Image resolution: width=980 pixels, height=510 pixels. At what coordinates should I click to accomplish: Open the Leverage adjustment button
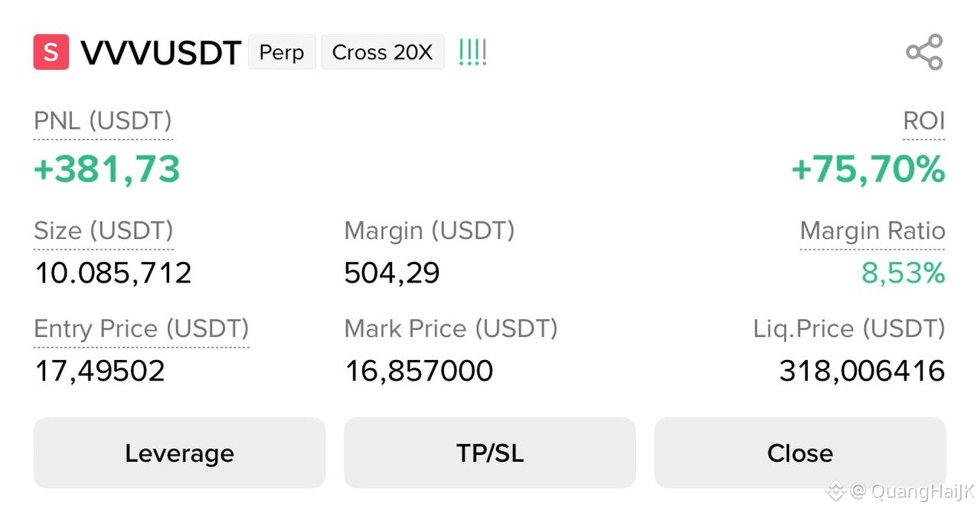180,453
